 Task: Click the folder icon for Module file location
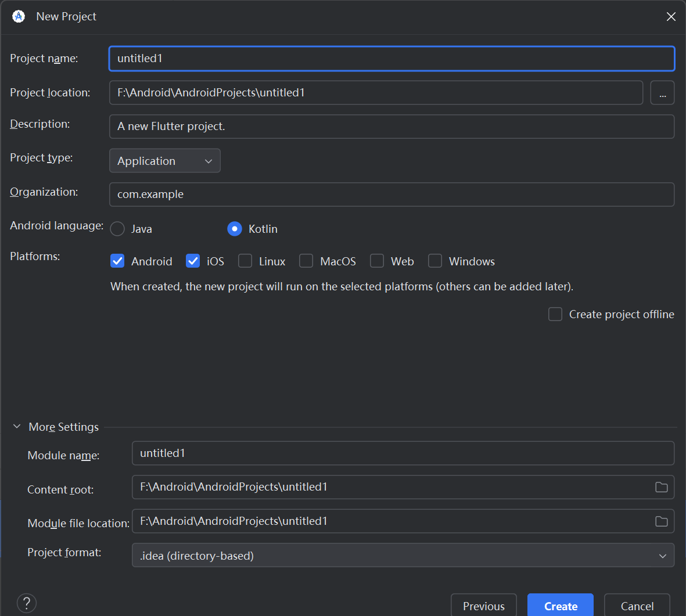(x=661, y=521)
